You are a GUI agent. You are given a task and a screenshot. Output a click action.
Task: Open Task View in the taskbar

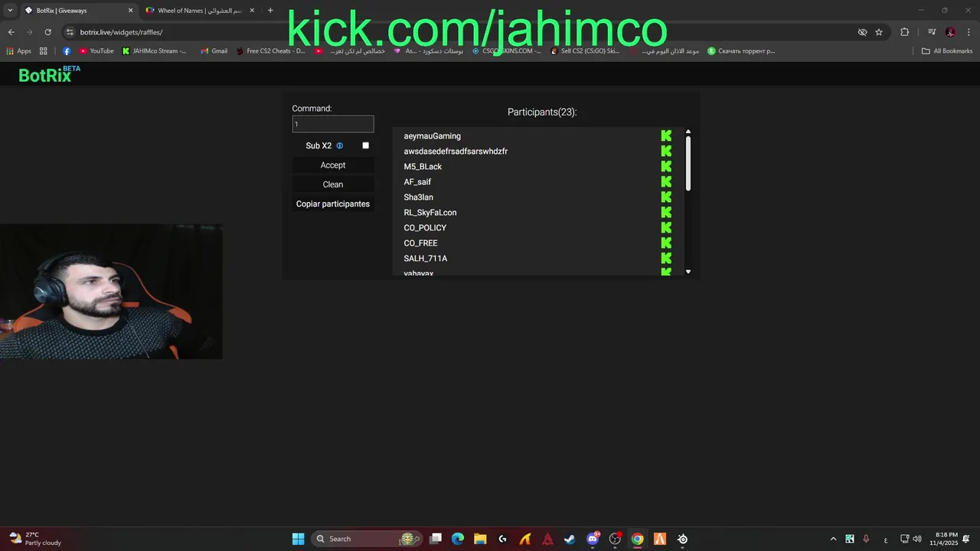(436, 539)
